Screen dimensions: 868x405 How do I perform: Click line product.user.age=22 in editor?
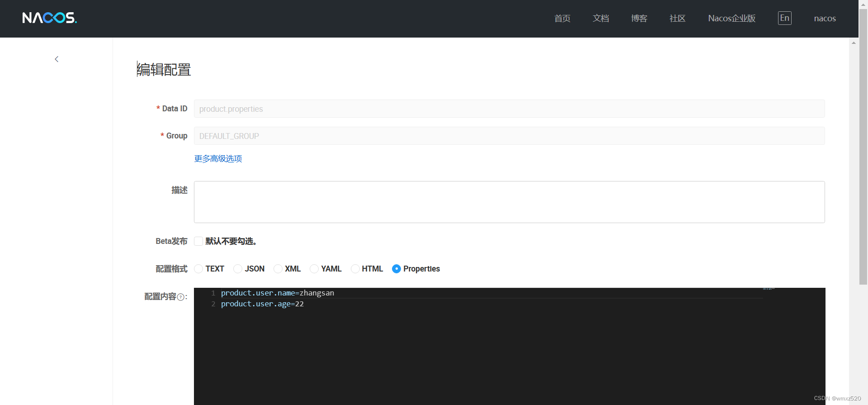coord(262,304)
